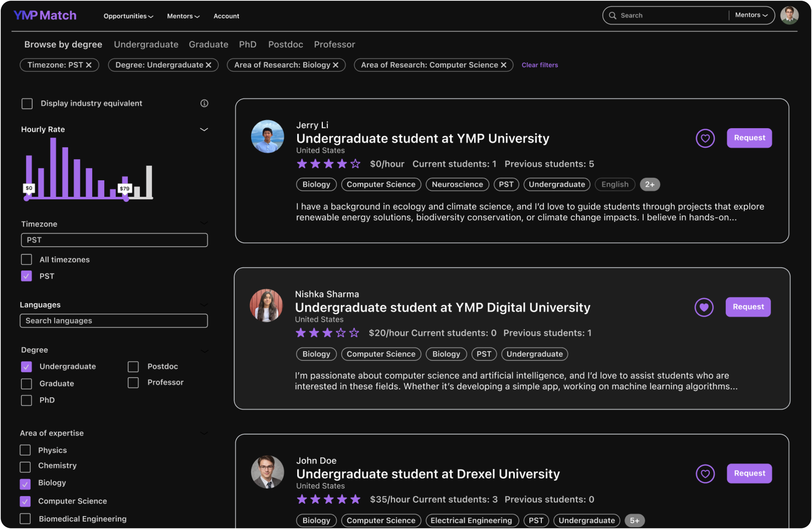Remove the Computer Science filter chip
The height and width of the screenshot is (529, 812).
(x=504, y=65)
